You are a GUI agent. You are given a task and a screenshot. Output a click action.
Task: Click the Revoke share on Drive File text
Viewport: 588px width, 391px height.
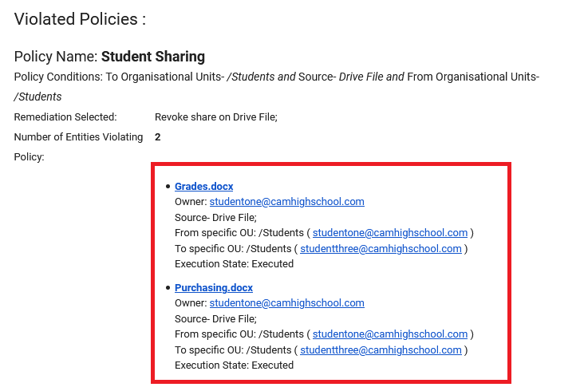[215, 117]
